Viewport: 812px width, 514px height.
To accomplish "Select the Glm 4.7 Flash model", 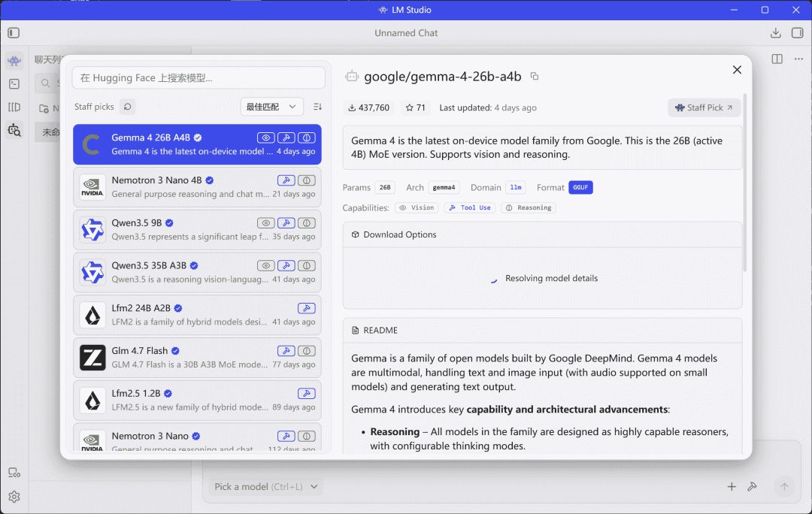I will tap(197, 358).
